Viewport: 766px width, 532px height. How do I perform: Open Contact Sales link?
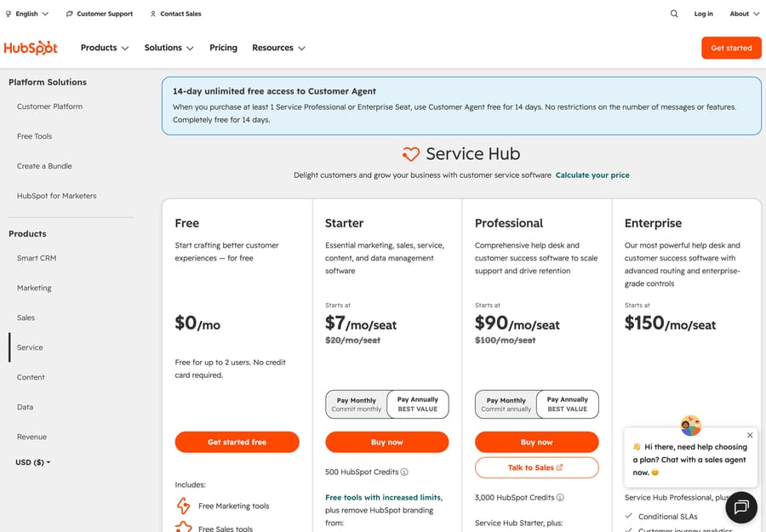pyautogui.click(x=175, y=14)
